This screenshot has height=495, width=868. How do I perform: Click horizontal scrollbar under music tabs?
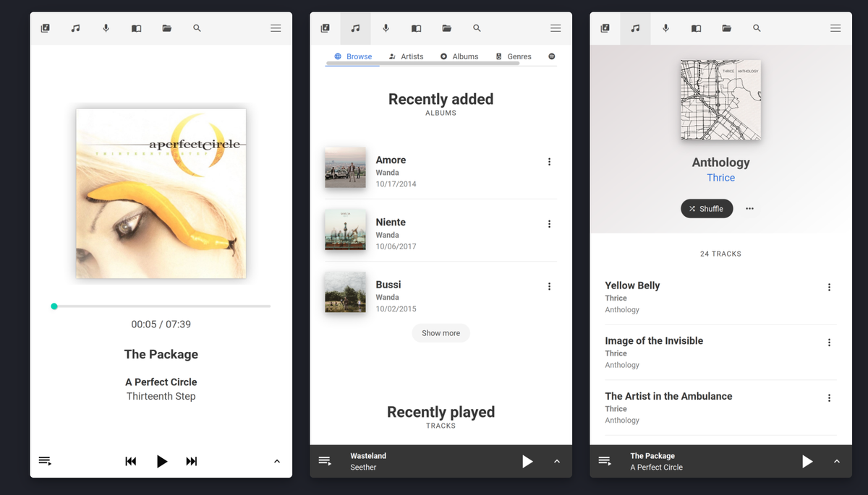[422, 64]
